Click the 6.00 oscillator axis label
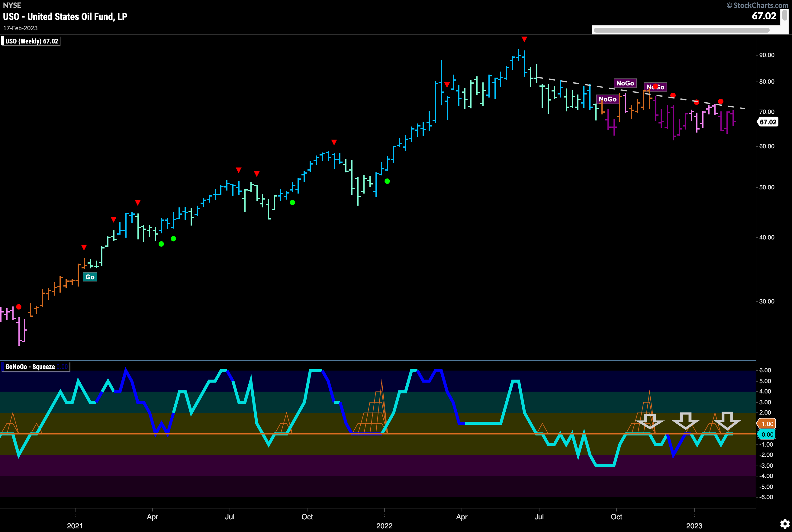 coord(765,370)
